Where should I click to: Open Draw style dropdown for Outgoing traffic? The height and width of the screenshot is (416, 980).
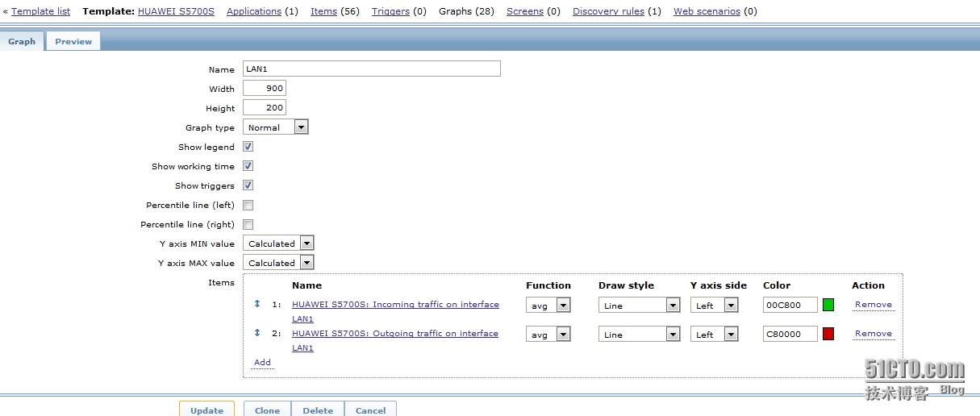(640, 335)
